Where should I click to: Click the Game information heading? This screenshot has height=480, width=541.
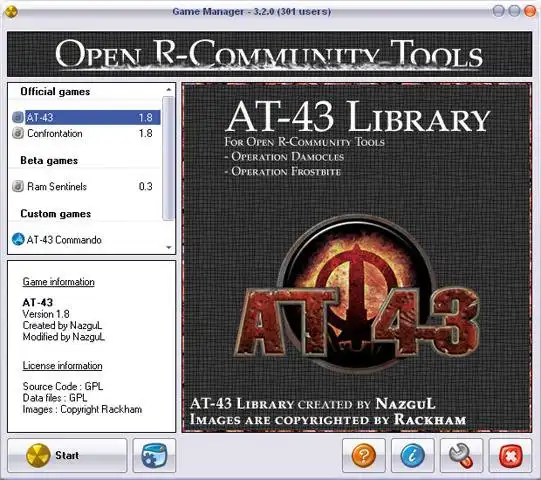(59, 282)
